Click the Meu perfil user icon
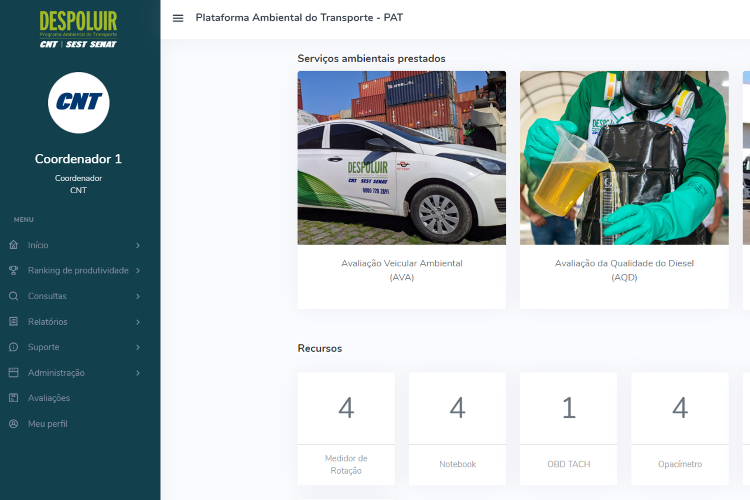Image resolution: width=750 pixels, height=500 pixels. point(13,424)
